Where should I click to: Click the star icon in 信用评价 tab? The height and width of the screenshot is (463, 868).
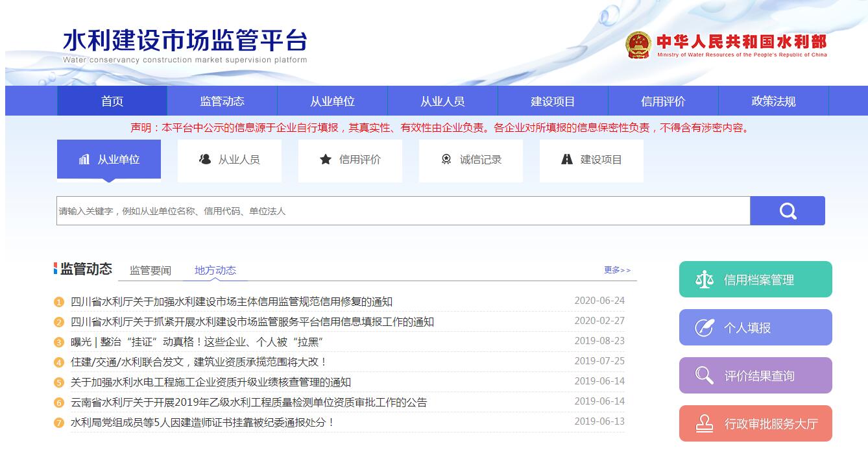pos(326,159)
